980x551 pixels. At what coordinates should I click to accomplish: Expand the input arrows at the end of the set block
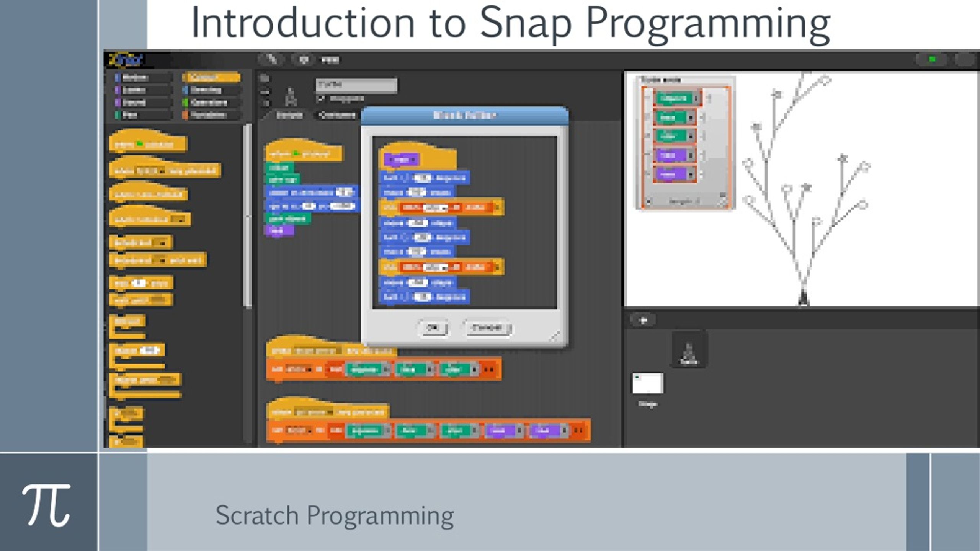489,369
